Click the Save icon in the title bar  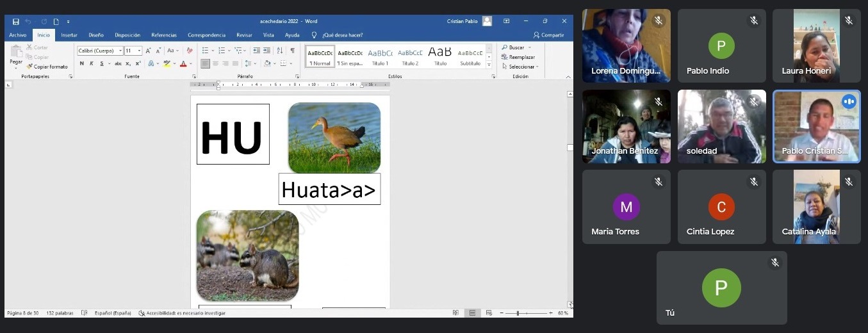pyautogui.click(x=15, y=21)
